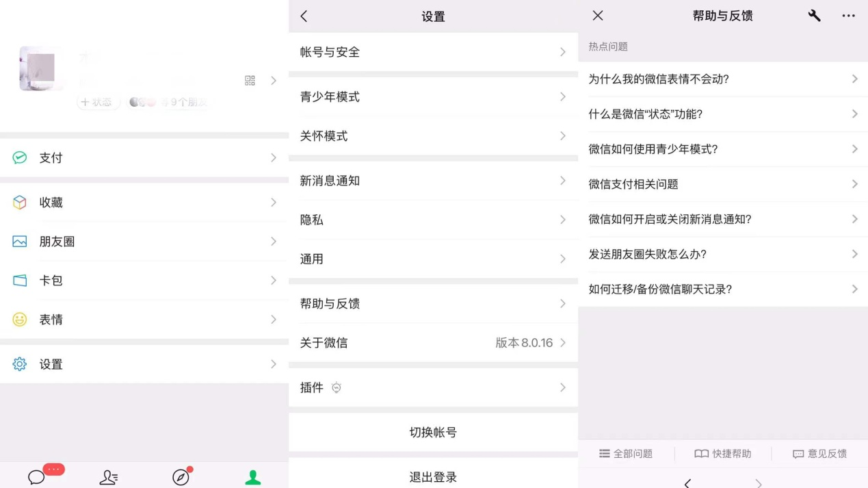Expand the 收藏 row chevron
This screenshot has width=868, height=488.
[274, 202]
